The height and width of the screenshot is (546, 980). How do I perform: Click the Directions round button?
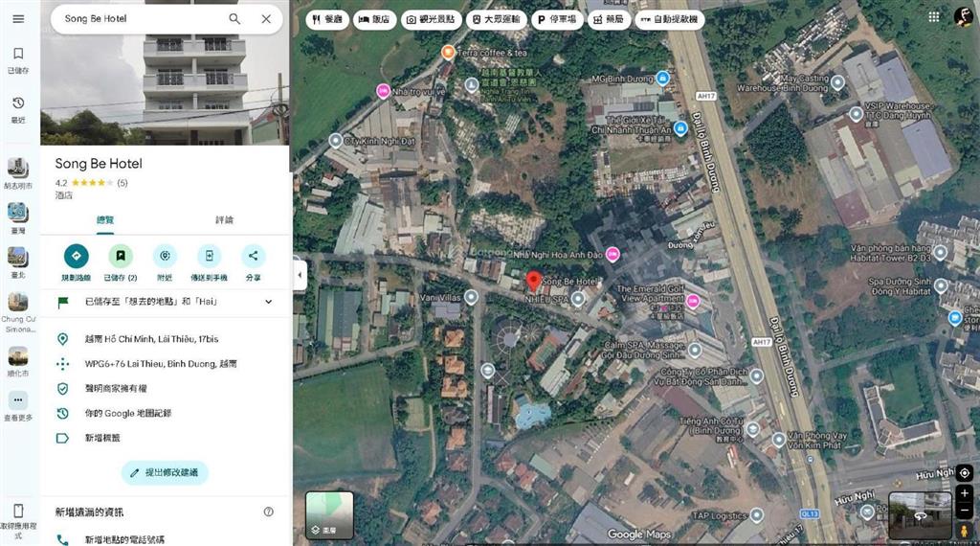click(x=77, y=256)
